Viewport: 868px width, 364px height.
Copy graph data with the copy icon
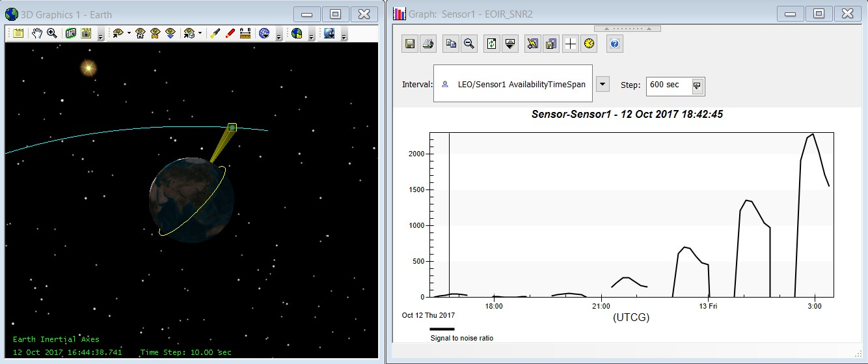point(450,44)
